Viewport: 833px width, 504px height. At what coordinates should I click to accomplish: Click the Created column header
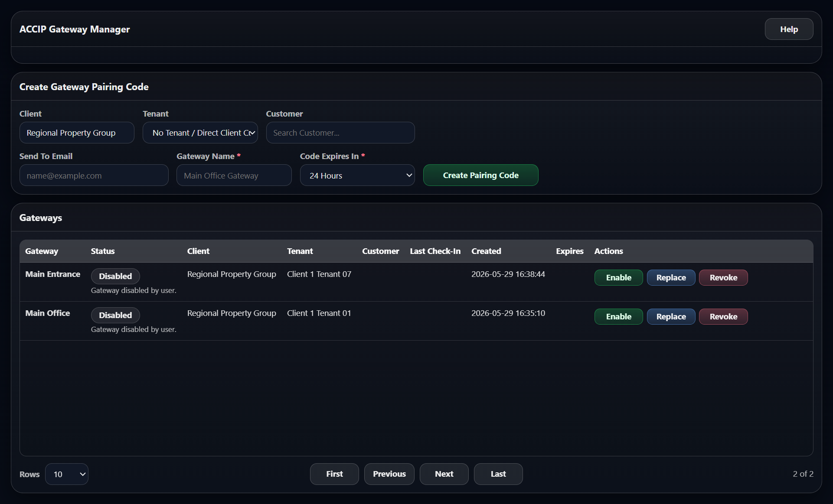pos(486,251)
